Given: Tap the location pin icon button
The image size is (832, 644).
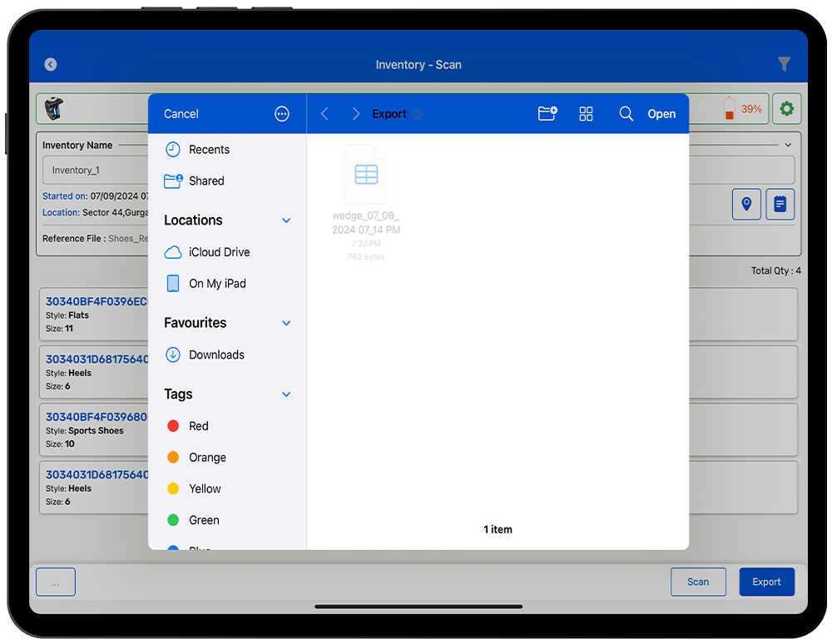Looking at the screenshot, I should (746, 204).
